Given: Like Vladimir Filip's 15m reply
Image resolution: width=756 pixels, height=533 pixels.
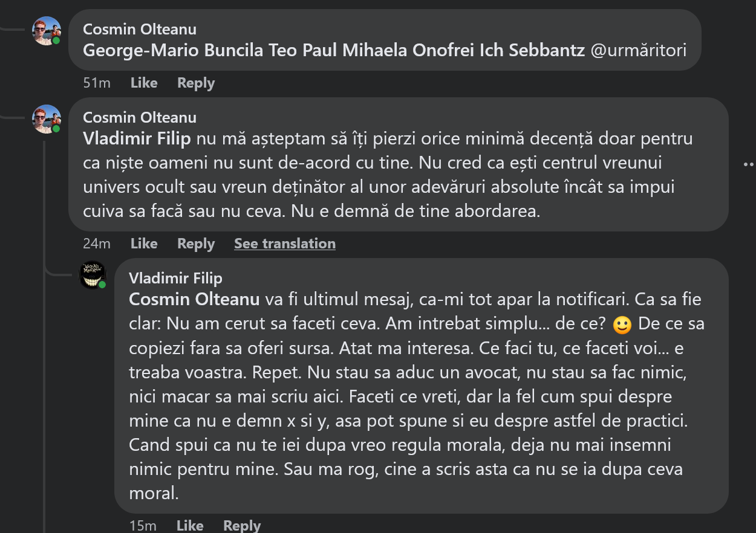Looking at the screenshot, I should pos(190,526).
